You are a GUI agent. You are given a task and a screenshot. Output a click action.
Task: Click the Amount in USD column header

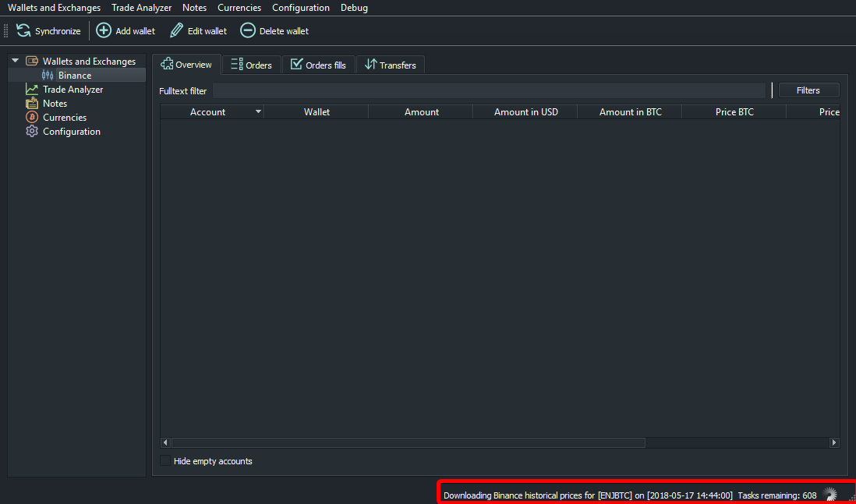(x=525, y=112)
